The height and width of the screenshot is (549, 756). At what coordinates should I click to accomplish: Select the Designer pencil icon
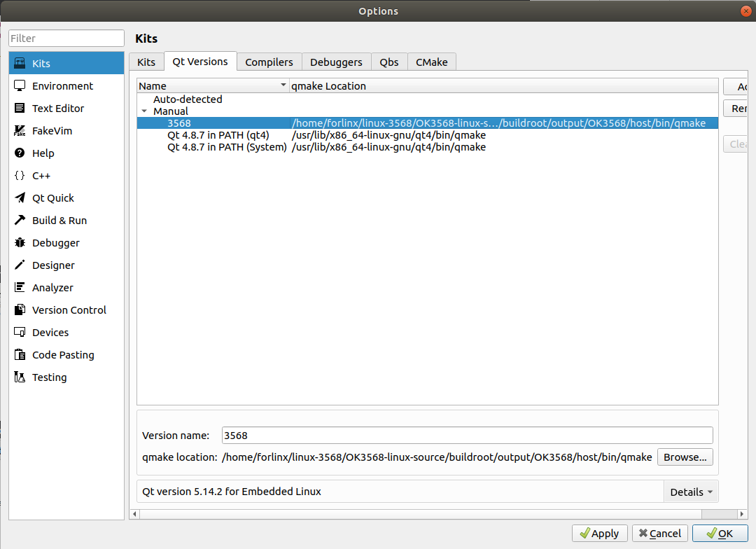pos(20,265)
